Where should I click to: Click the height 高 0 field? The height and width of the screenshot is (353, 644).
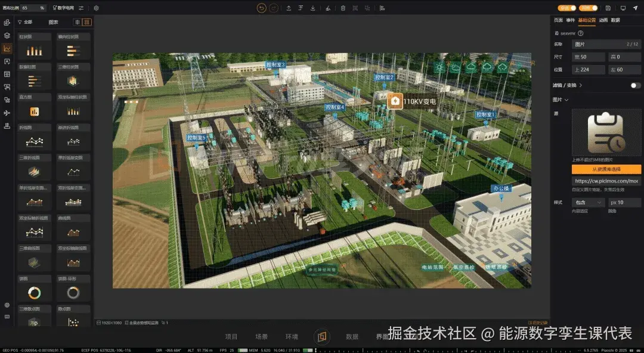click(624, 57)
